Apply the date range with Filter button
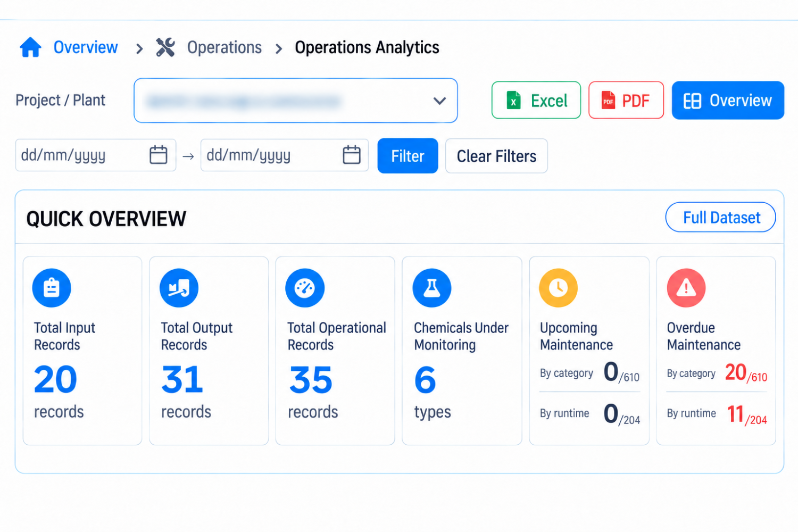The height and width of the screenshot is (532, 798). [408, 156]
